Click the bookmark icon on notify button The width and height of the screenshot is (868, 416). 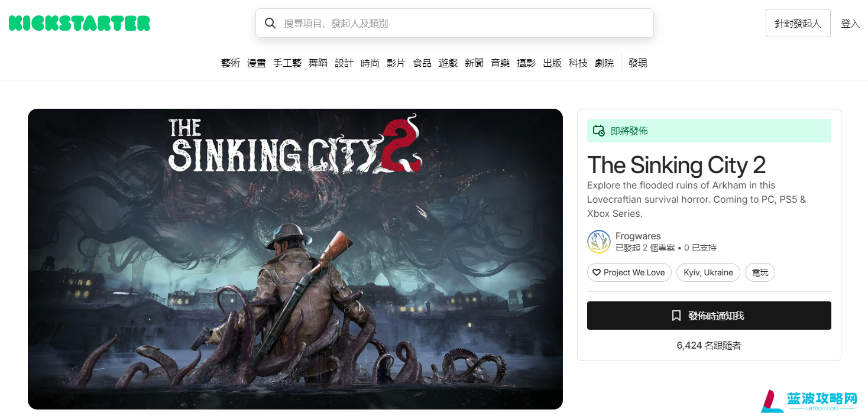click(x=676, y=316)
